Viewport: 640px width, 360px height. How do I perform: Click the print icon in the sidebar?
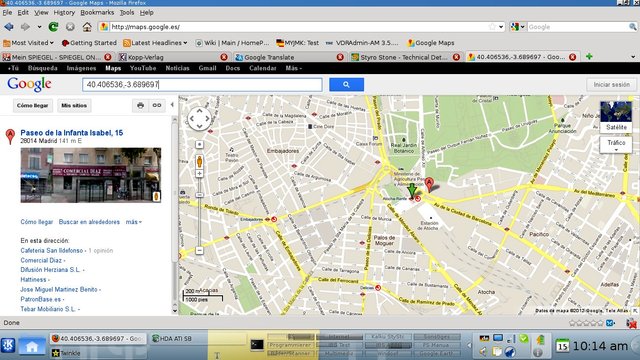pos(140,105)
